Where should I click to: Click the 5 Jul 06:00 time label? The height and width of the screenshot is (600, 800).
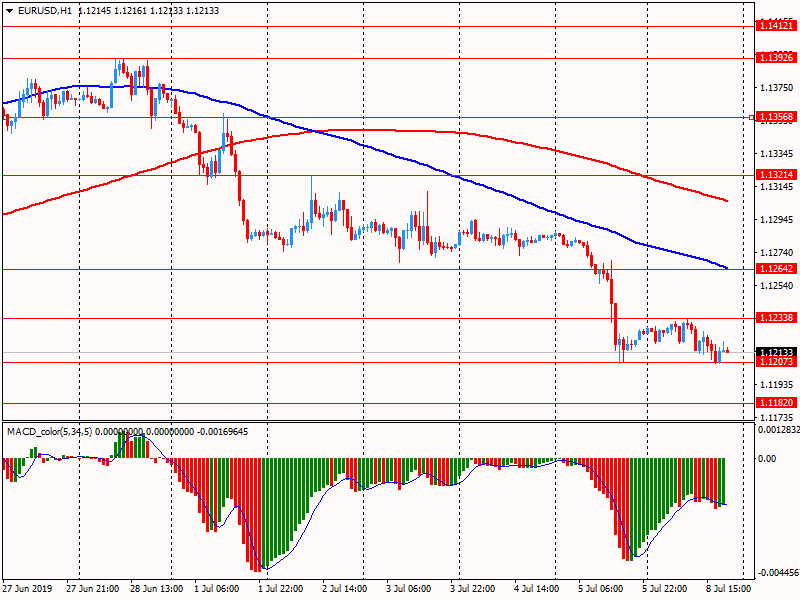(x=601, y=588)
